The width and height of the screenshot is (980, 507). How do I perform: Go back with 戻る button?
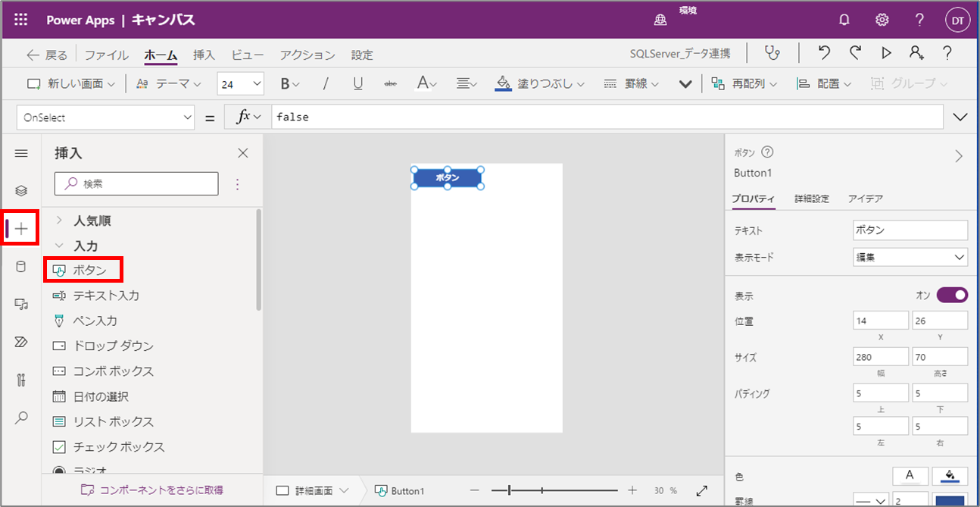47,55
